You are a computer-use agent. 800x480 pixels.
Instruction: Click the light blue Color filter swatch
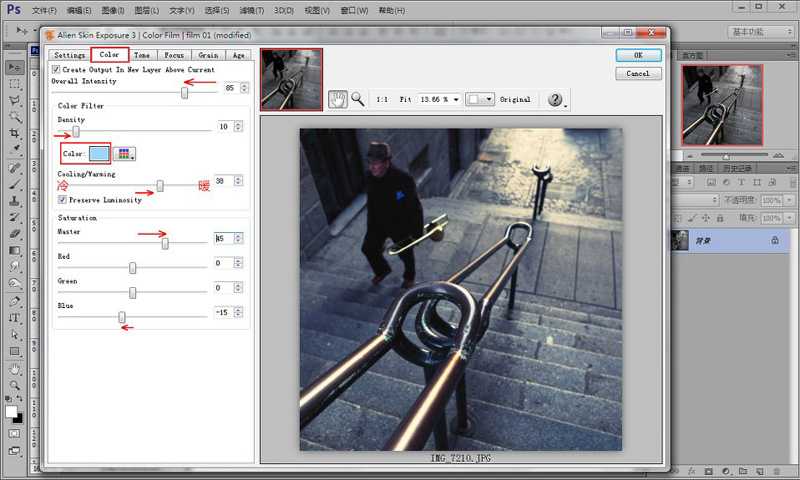coord(99,154)
